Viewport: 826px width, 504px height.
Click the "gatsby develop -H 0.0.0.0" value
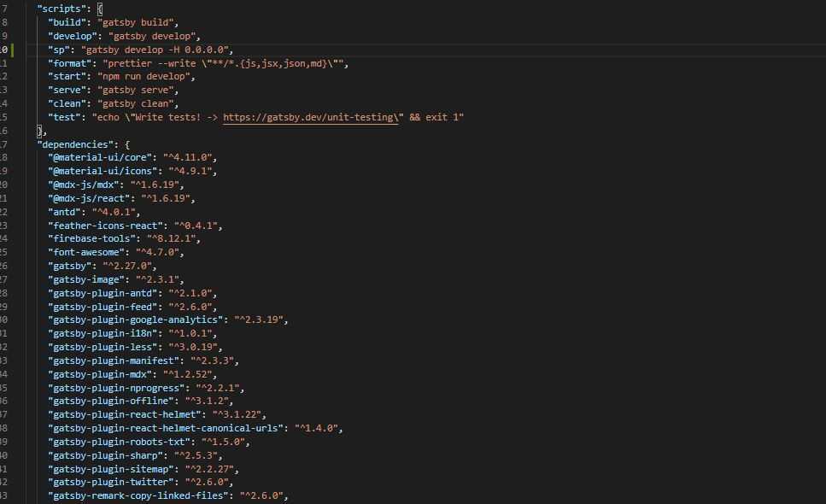155,50
